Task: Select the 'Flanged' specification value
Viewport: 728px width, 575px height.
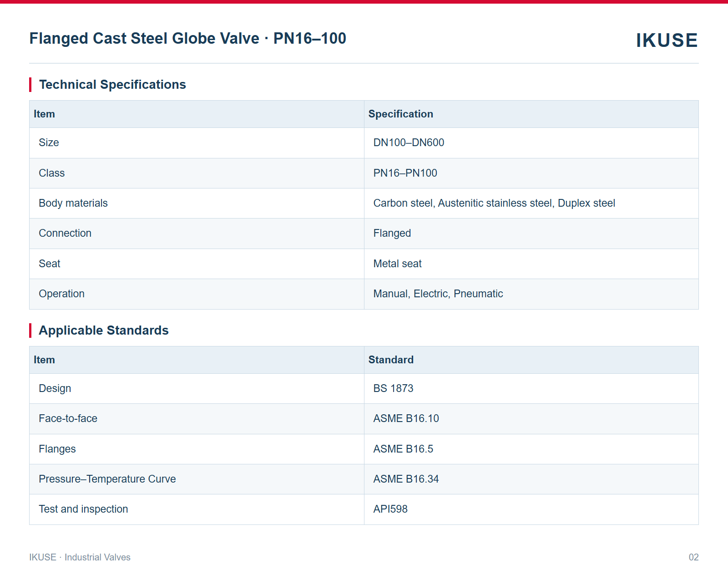Action: click(392, 233)
